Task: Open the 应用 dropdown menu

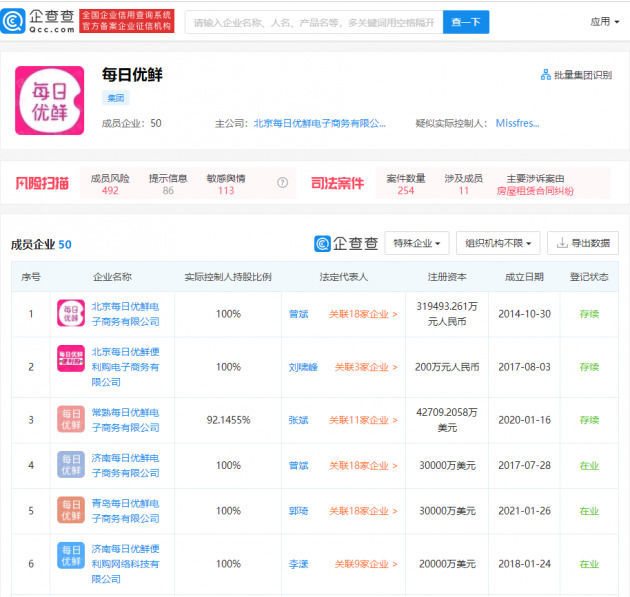Action: click(604, 22)
